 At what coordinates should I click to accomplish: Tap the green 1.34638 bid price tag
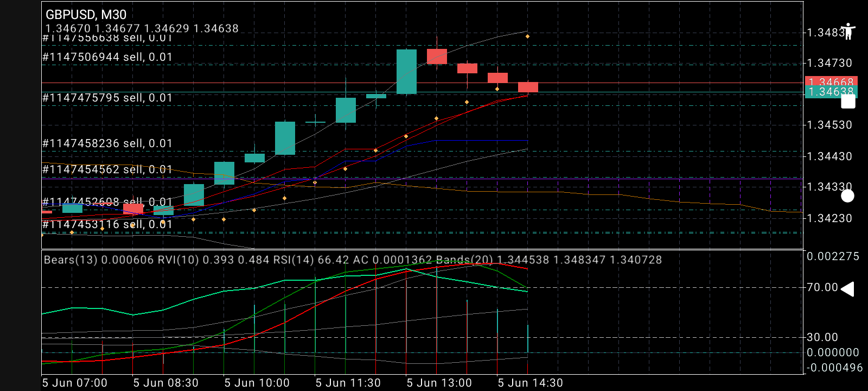point(831,92)
